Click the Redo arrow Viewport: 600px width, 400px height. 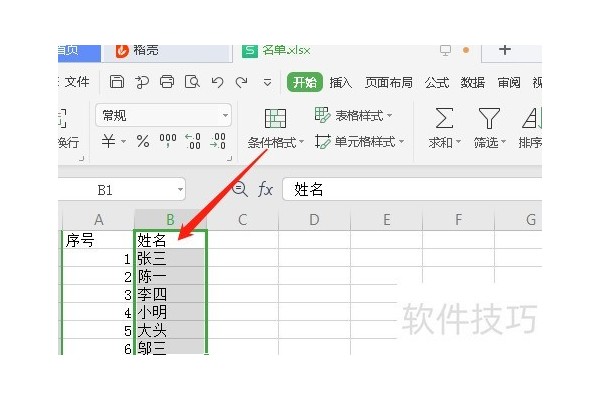(x=241, y=82)
